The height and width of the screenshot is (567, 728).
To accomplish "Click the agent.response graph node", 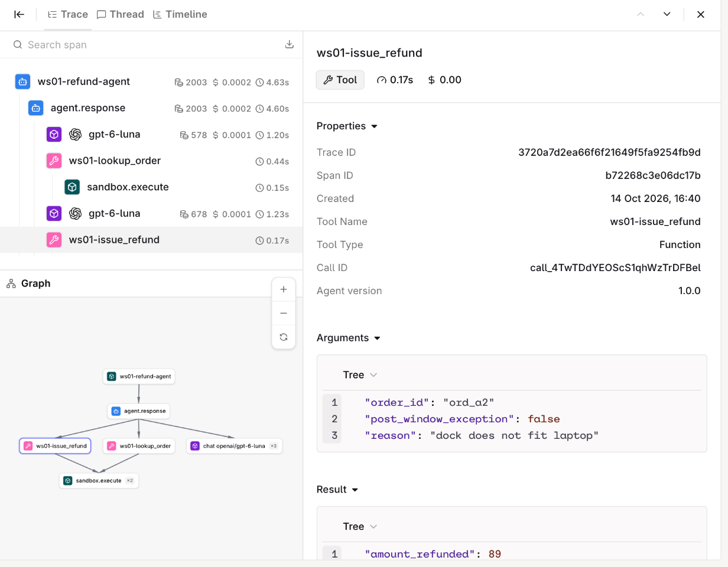I will (x=139, y=411).
